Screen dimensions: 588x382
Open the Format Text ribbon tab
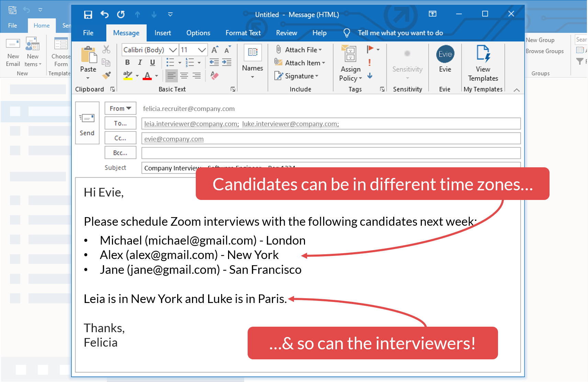click(243, 33)
